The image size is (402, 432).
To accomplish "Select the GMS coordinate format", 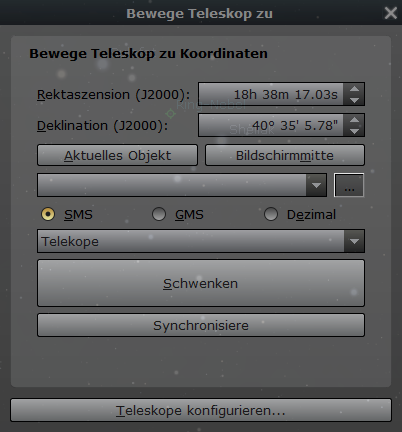I will pyautogui.click(x=159, y=214).
